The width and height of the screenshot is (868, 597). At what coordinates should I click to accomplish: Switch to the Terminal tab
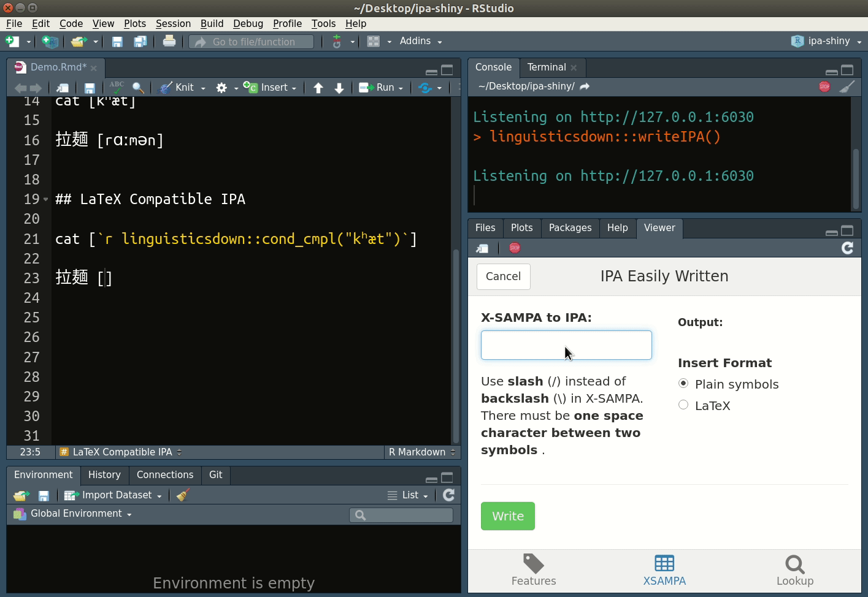pyautogui.click(x=546, y=67)
